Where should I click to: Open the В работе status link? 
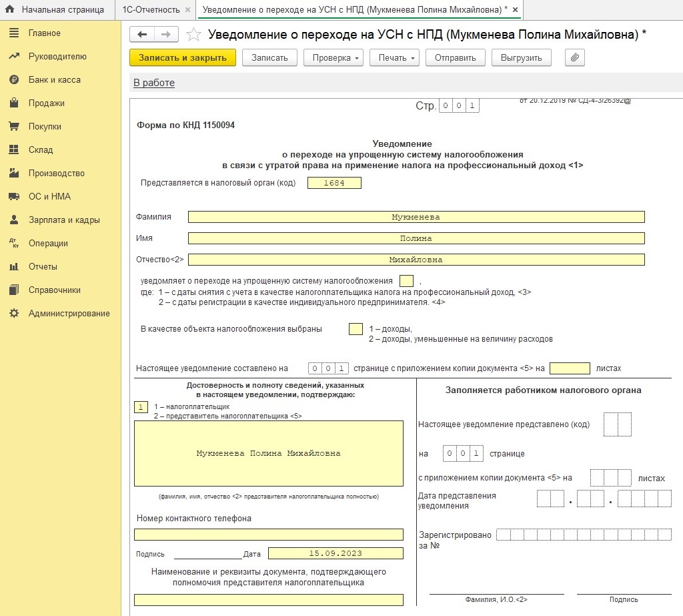click(x=154, y=83)
